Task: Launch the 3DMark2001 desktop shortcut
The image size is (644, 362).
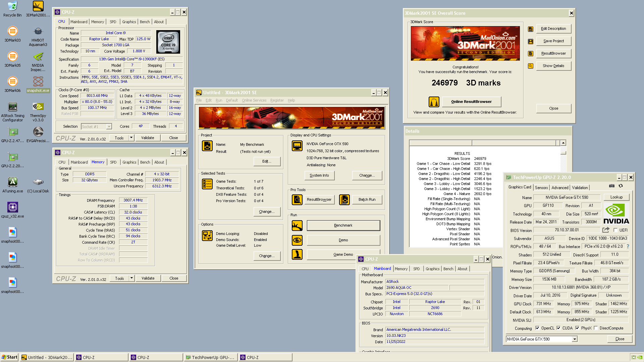Action: [38, 9]
